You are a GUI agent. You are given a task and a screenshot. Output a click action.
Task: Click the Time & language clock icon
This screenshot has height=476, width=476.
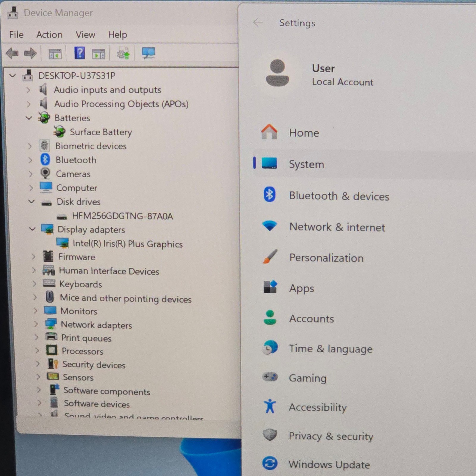coord(270,347)
